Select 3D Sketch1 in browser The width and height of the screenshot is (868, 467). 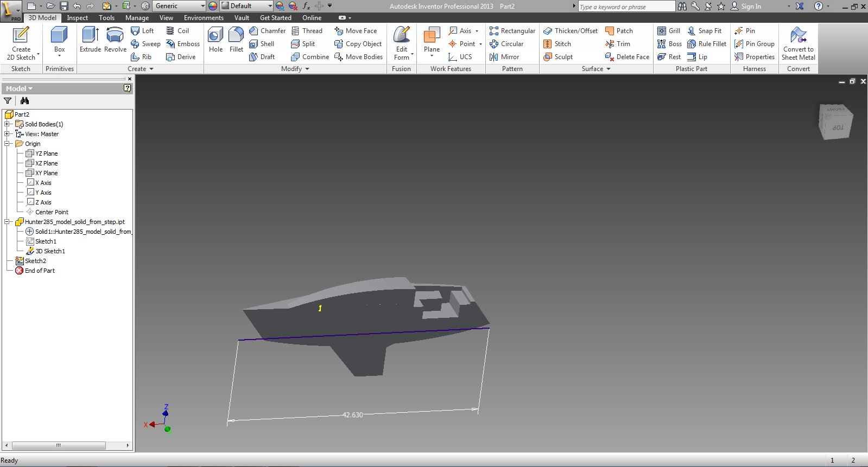coord(46,251)
